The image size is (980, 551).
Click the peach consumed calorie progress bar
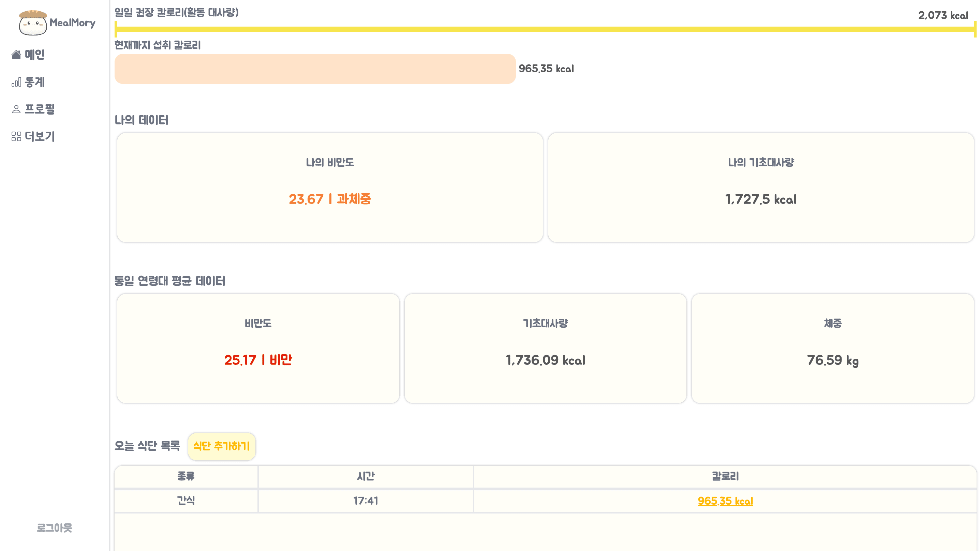[315, 69]
